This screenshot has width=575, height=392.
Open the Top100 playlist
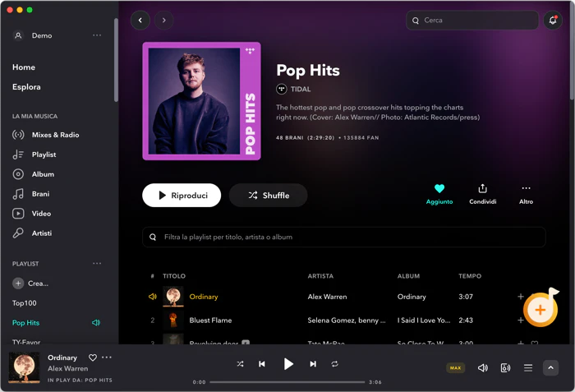coord(24,303)
